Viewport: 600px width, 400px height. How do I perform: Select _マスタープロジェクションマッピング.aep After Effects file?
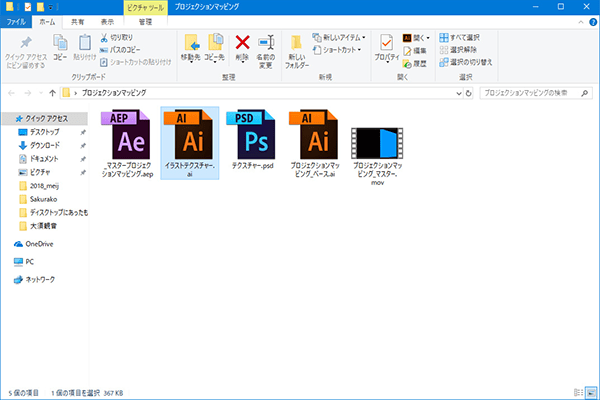pos(127,143)
